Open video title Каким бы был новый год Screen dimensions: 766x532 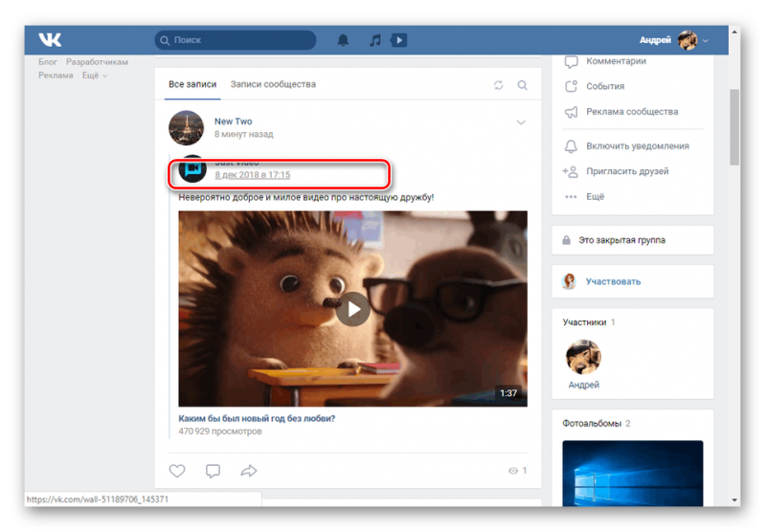tap(257, 418)
